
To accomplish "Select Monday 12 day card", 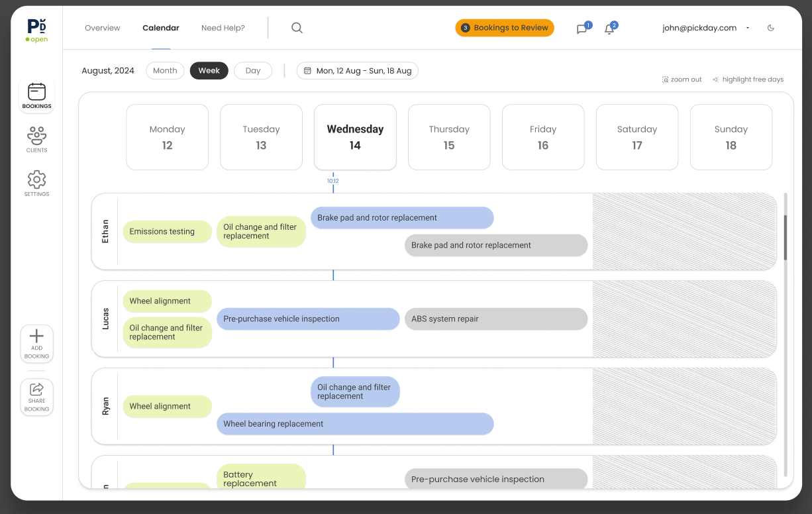I will coord(168,137).
